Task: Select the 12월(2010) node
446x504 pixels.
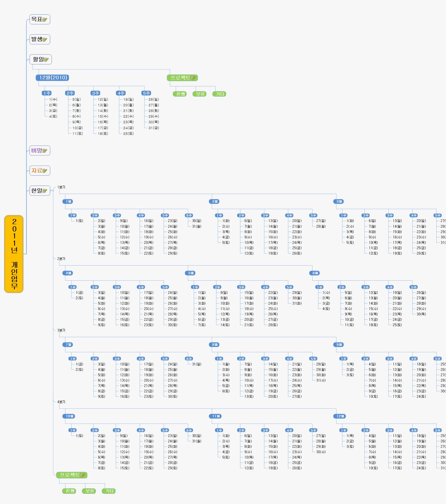Action: pos(53,78)
